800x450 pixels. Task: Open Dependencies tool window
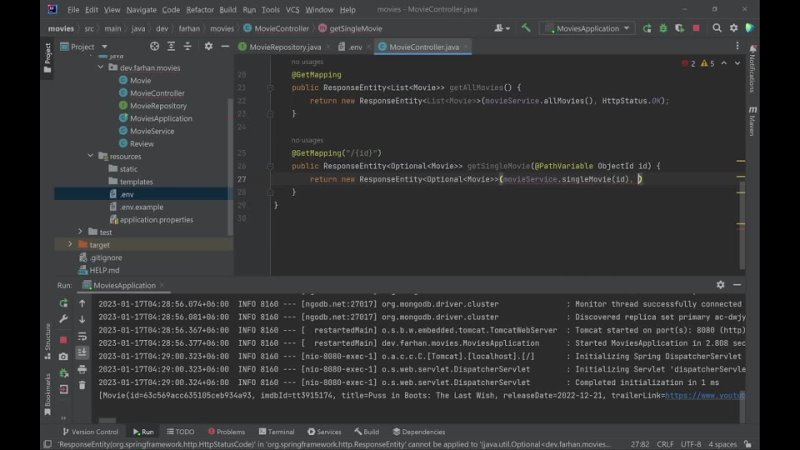click(418, 432)
